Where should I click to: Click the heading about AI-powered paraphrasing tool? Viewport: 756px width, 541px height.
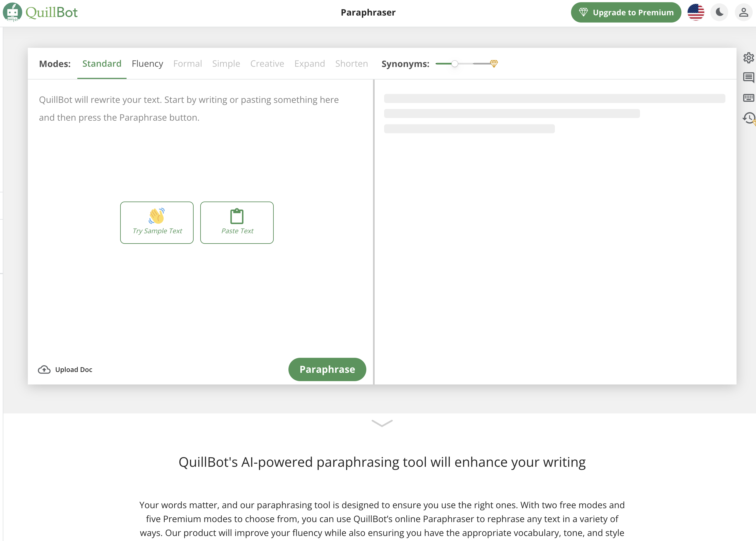(x=382, y=462)
